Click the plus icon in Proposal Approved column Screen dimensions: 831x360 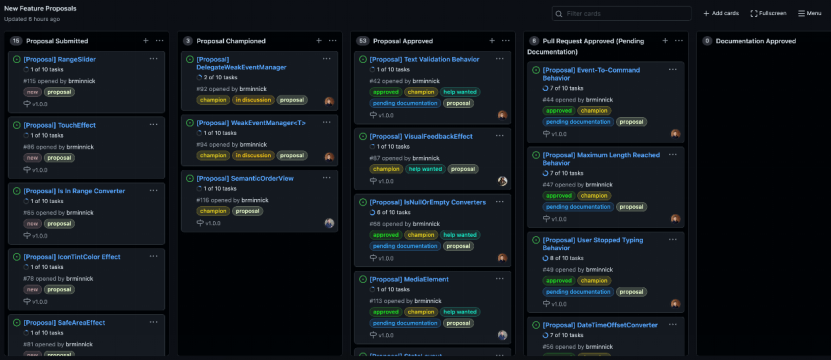(492, 41)
